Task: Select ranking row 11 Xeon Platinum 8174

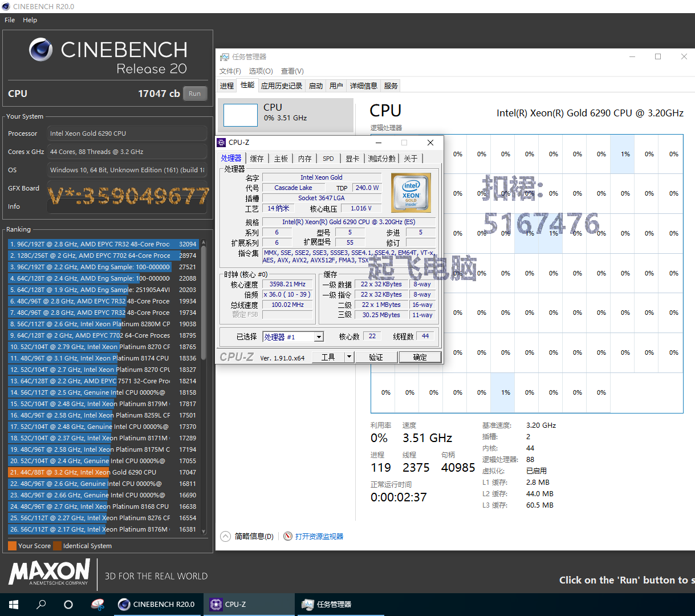Action: [x=103, y=358]
